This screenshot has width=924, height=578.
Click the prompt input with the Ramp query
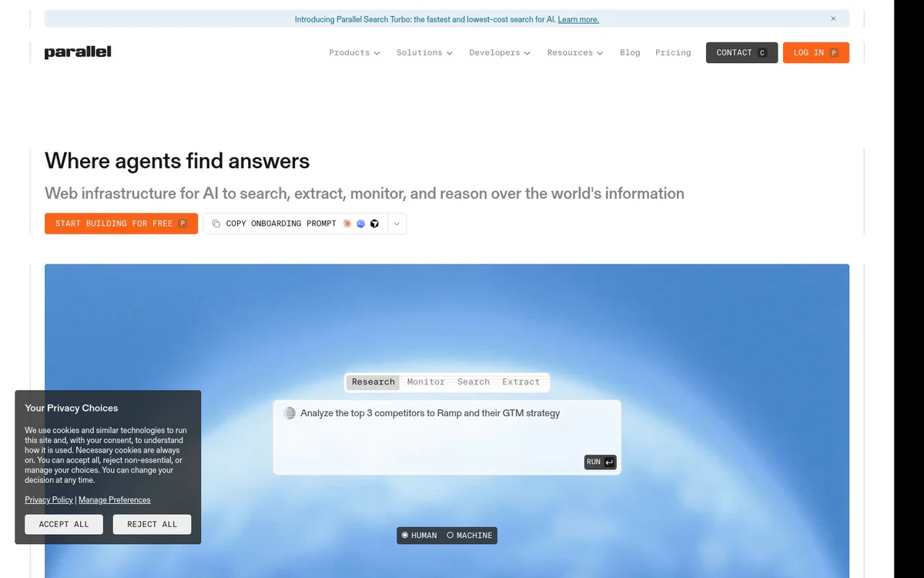(447, 437)
